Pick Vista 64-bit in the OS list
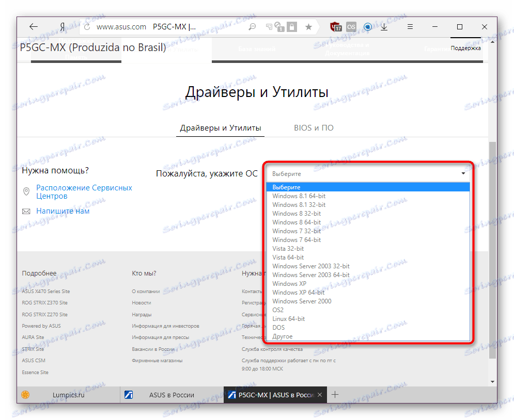Viewport: 514px width, 420px height. (368, 257)
